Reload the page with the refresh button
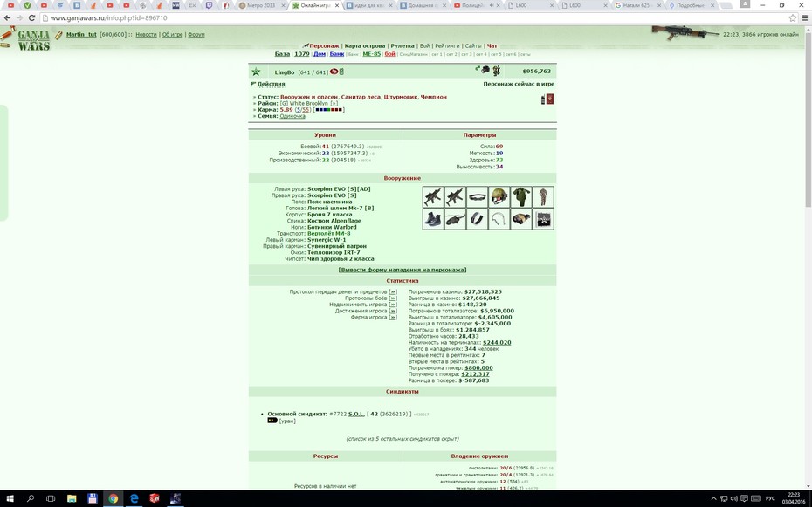The image size is (812, 507). pyautogui.click(x=31, y=17)
